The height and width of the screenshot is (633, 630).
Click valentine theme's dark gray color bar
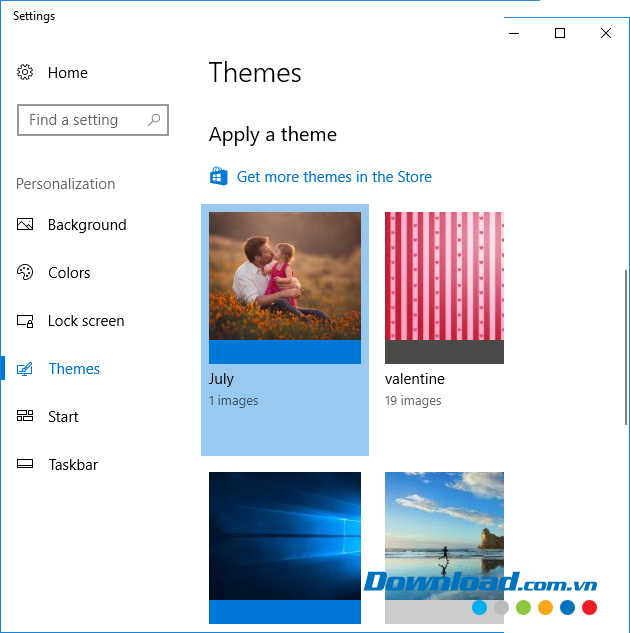click(x=444, y=352)
